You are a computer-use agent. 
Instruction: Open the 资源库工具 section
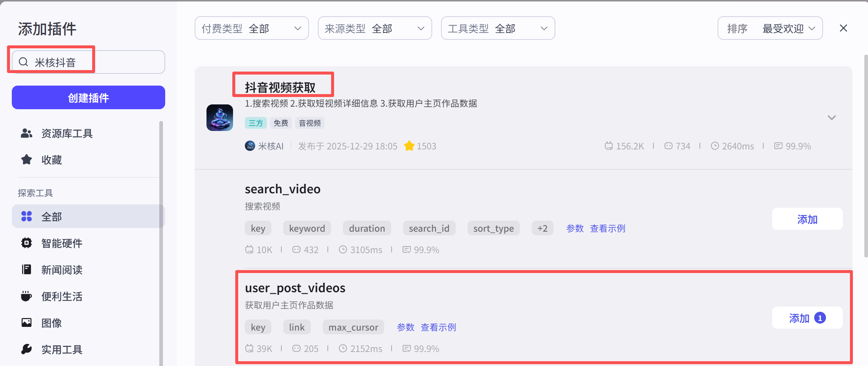tap(88, 133)
